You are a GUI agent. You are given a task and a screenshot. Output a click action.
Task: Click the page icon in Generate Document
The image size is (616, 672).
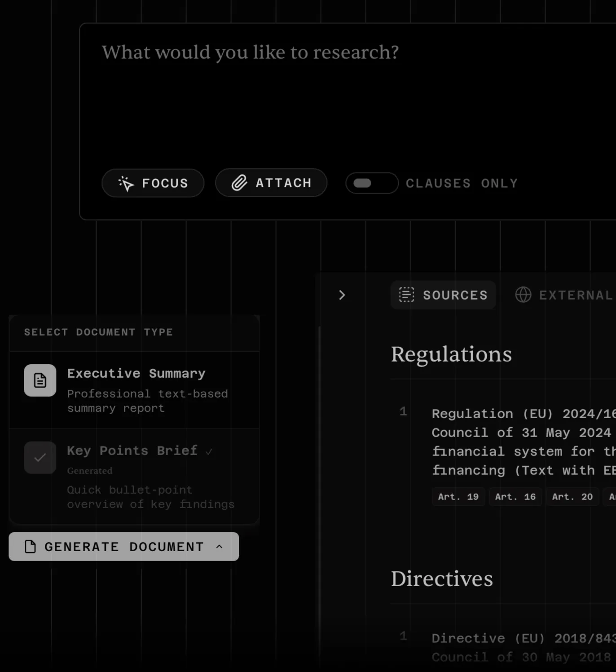30,547
